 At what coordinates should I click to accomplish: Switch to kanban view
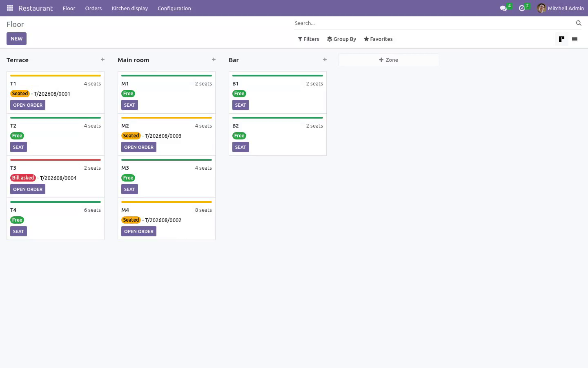(562, 39)
